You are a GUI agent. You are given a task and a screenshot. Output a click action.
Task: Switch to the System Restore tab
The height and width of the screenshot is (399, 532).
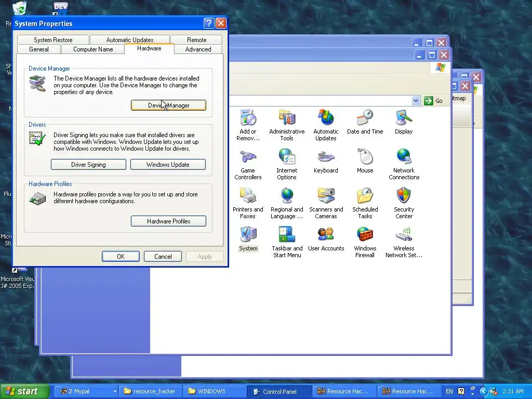click(53, 39)
